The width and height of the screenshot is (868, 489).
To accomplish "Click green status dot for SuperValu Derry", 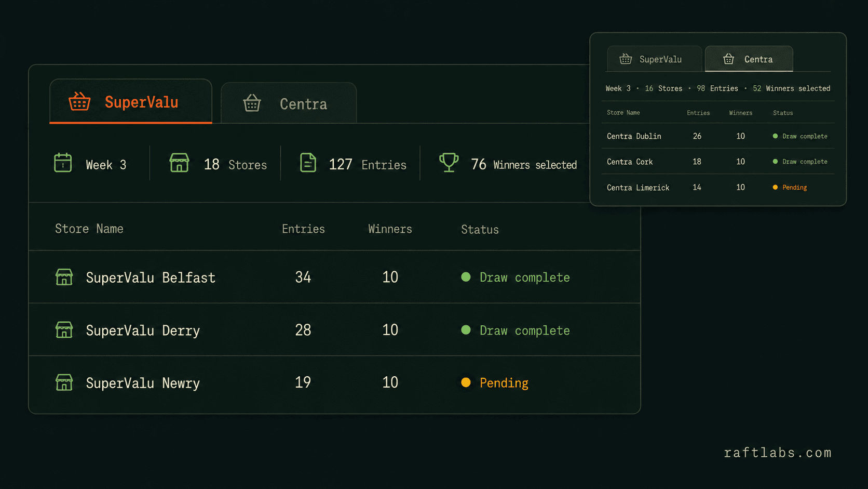I will 466,329.
